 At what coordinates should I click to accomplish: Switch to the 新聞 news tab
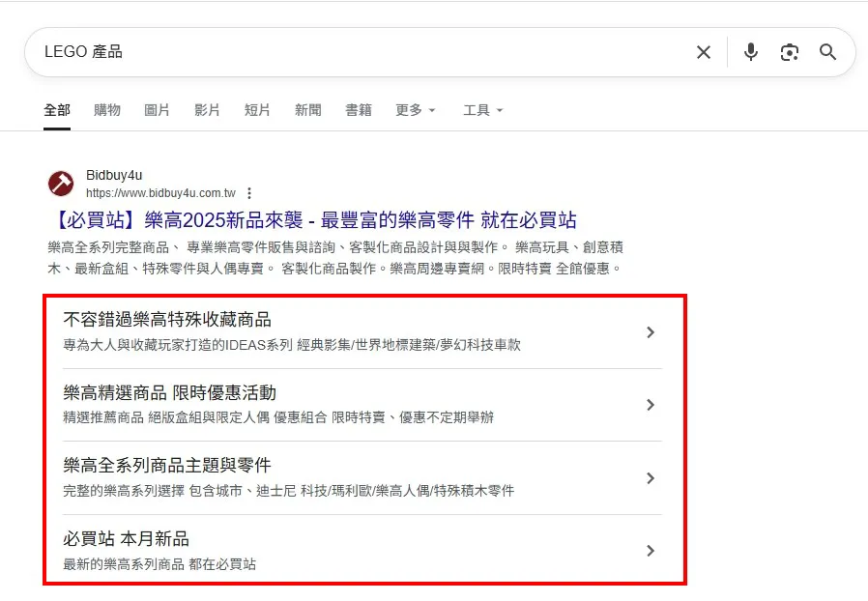(x=307, y=109)
